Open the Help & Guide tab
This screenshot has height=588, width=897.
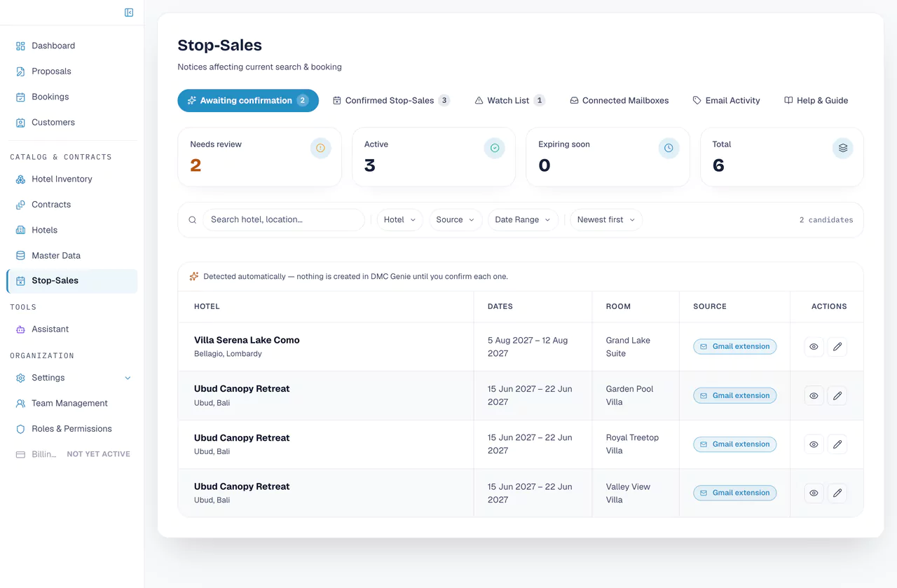click(816, 100)
